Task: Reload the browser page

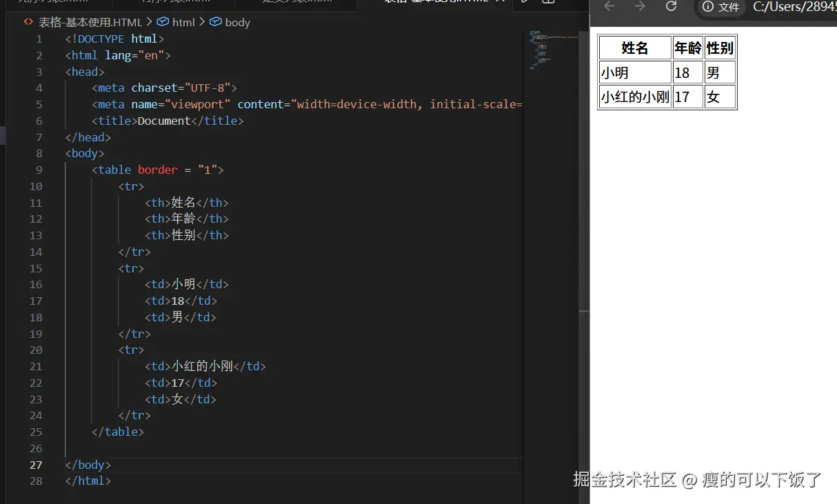Action: tap(671, 6)
